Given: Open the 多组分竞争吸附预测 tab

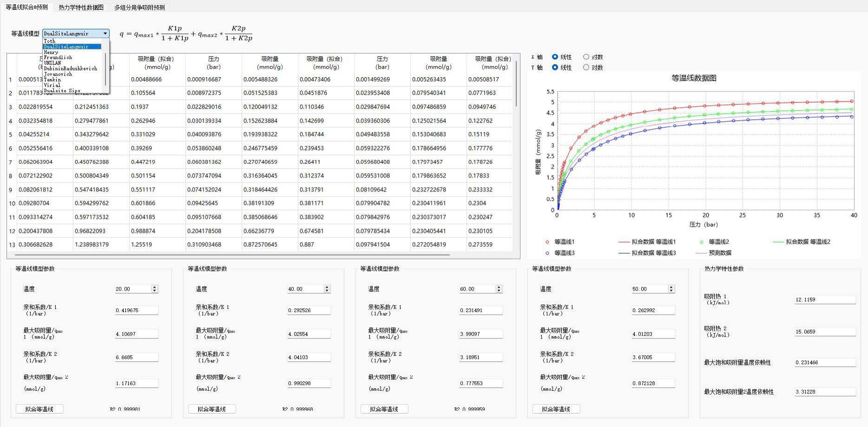Looking at the screenshot, I should tap(139, 7).
